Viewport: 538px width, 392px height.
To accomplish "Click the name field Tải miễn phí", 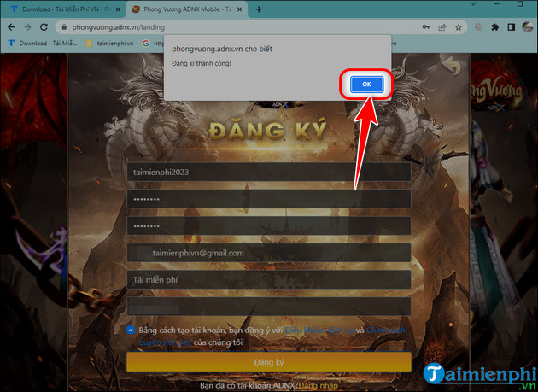I will click(x=269, y=279).
